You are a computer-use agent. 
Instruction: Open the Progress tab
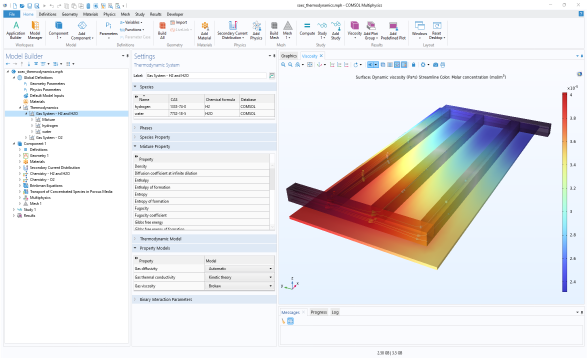click(x=319, y=312)
